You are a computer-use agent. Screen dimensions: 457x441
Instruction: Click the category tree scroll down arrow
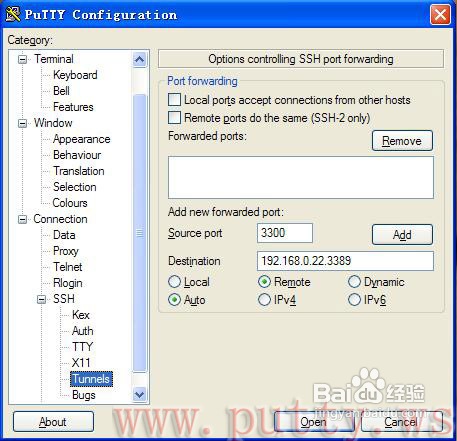pos(139,394)
